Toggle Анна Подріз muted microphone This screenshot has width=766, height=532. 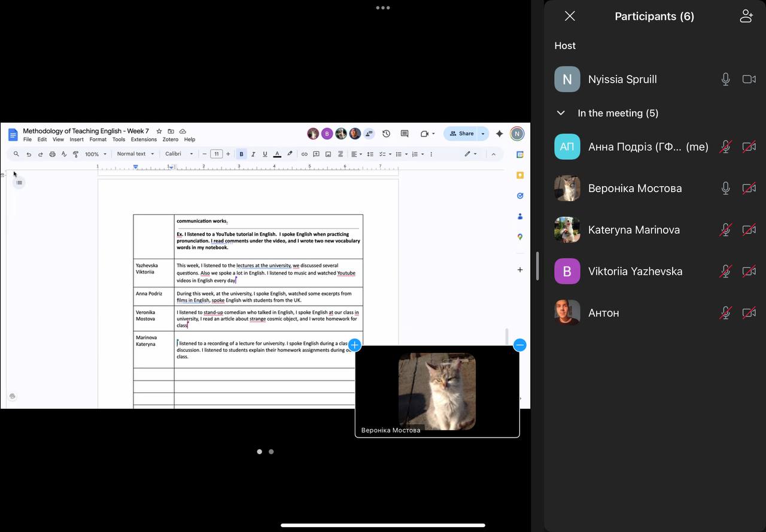(725, 147)
